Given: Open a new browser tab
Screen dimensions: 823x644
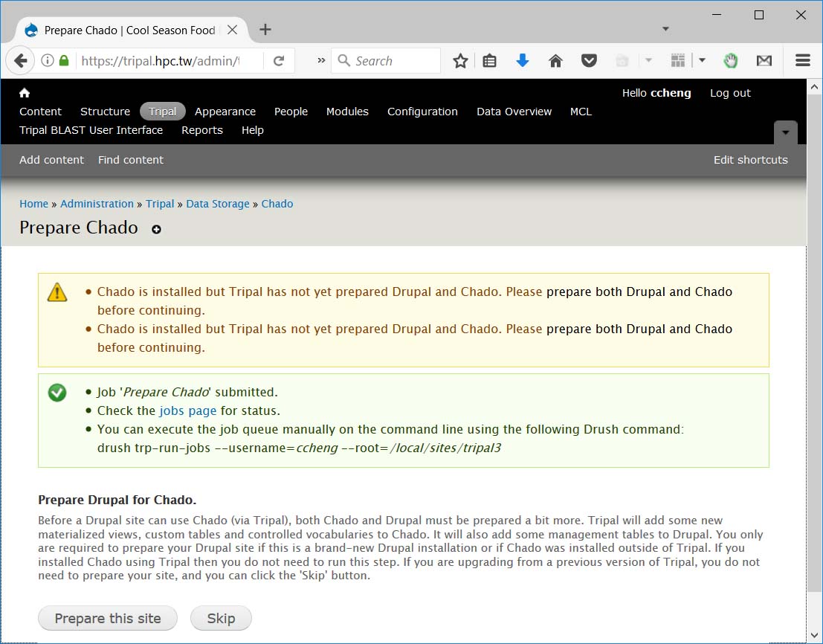Looking at the screenshot, I should [x=265, y=30].
